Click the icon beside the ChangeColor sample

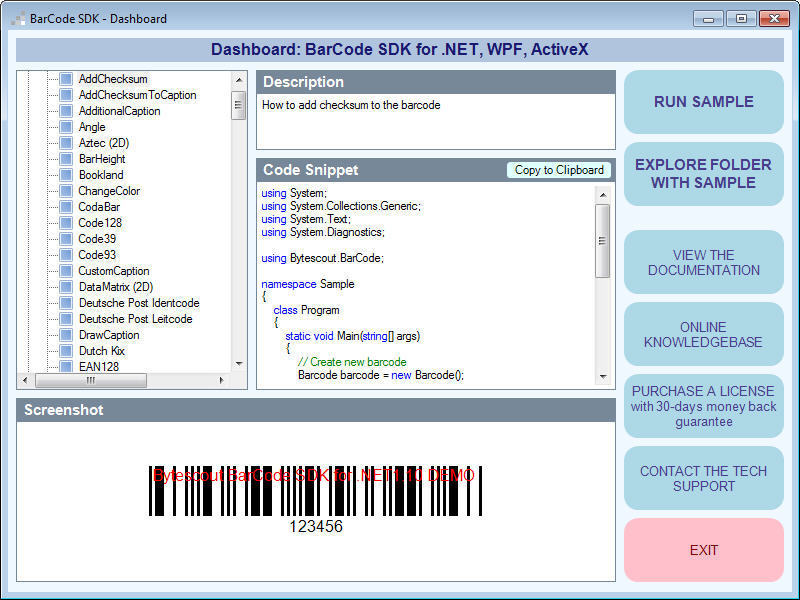66,191
